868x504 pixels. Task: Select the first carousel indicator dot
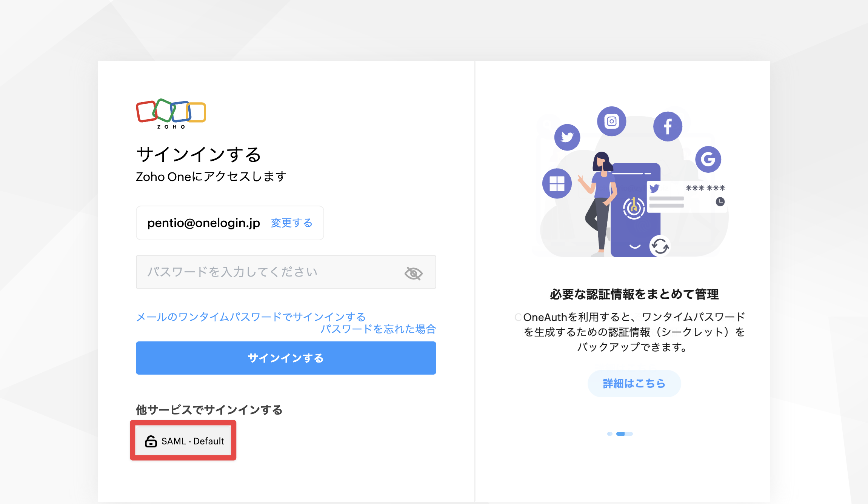pyautogui.click(x=610, y=434)
